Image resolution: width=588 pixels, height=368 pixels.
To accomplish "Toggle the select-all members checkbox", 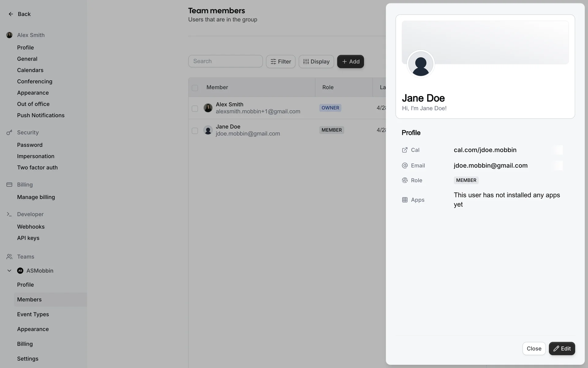I will coord(195,88).
